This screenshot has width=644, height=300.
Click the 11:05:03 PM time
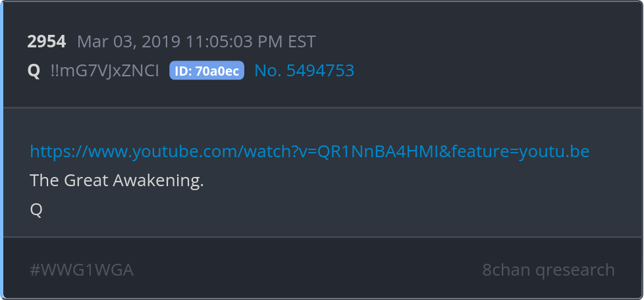234,42
